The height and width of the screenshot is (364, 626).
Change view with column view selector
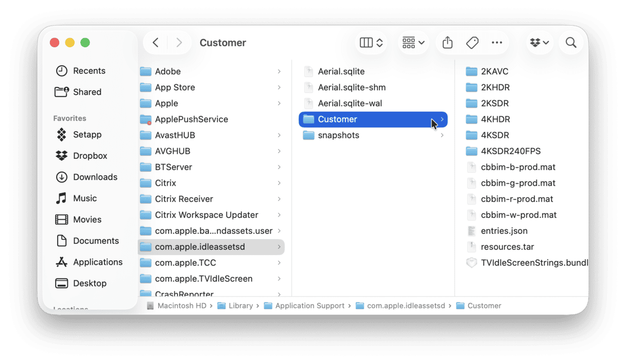[x=371, y=43]
